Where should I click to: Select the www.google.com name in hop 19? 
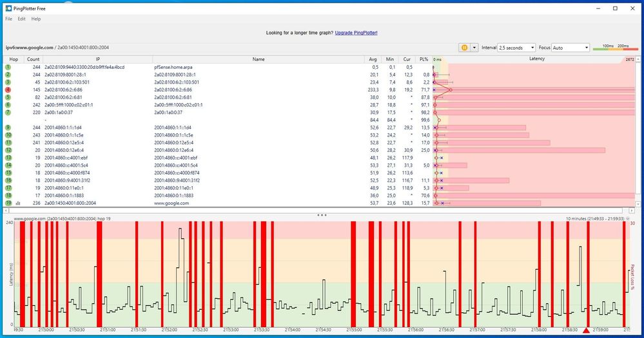[171, 203]
